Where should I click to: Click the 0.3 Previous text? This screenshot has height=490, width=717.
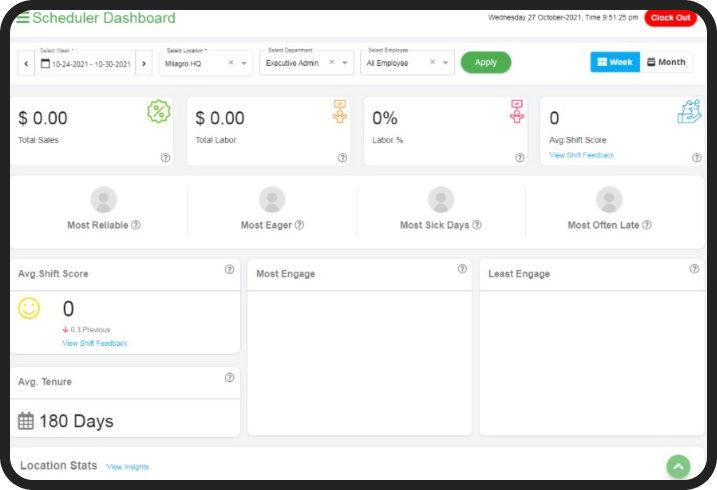coord(90,330)
